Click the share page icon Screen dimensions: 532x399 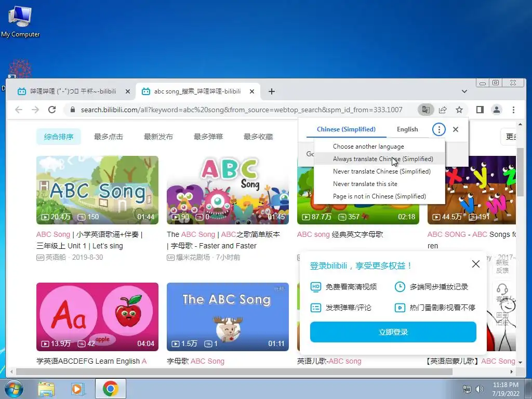click(443, 110)
